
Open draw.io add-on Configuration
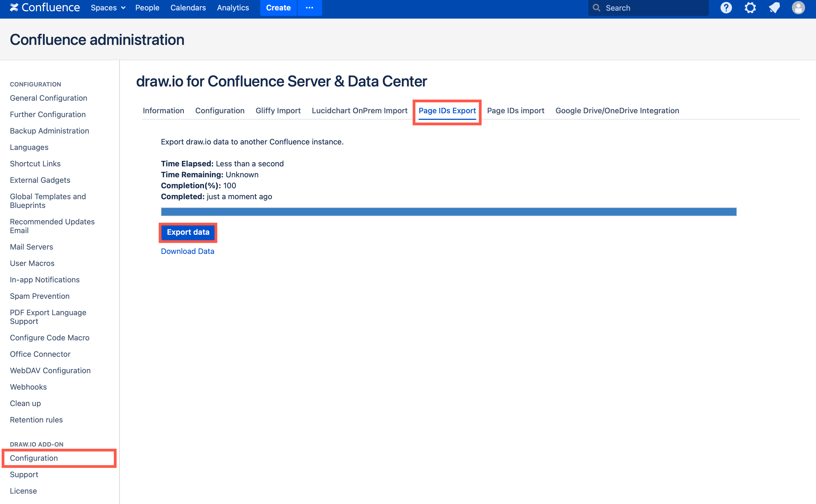[x=33, y=458]
